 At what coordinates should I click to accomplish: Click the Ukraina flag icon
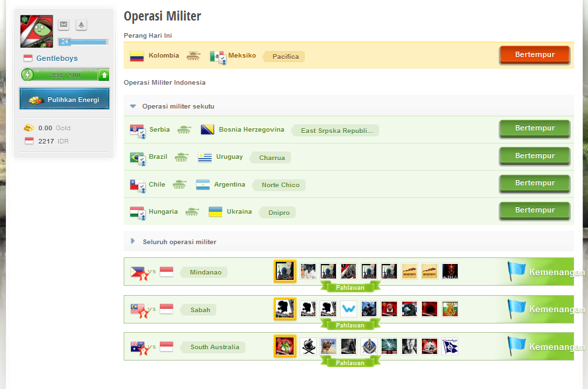tap(215, 212)
